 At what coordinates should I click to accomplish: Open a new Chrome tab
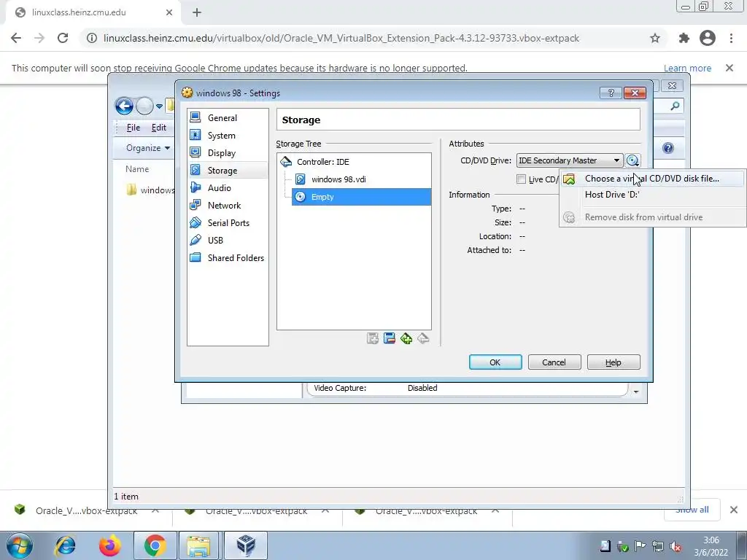point(197,13)
